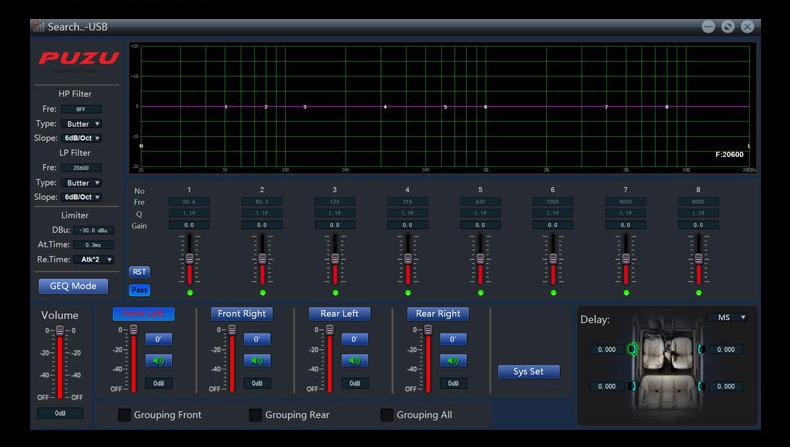The height and width of the screenshot is (447, 790).
Task: Select the rear right speaker in car diagram
Action: (x=702, y=386)
